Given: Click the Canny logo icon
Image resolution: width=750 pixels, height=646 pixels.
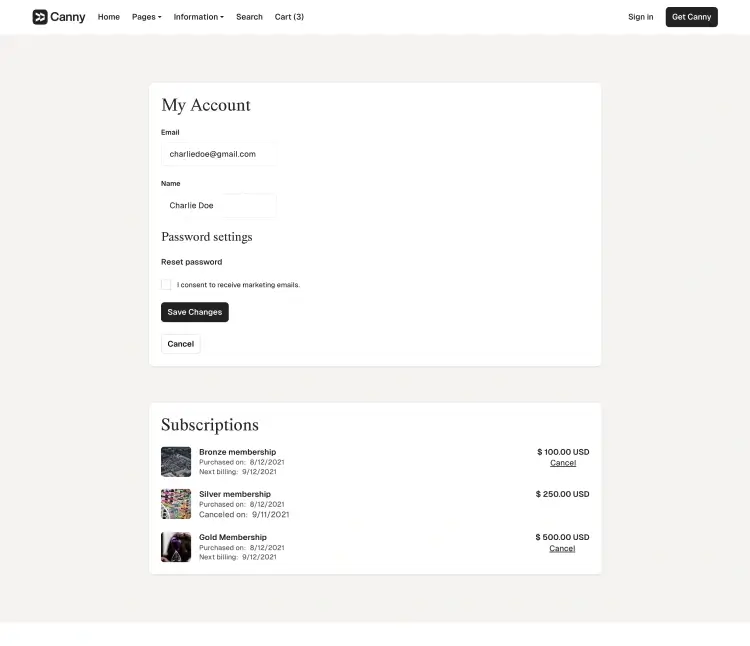Looking at the screenshot, I should point(40,17).
